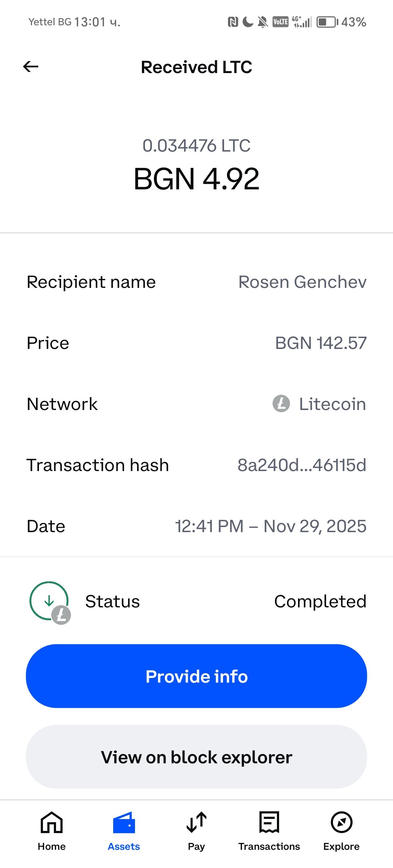Tap the muted bell notification icon

[262, 22]
